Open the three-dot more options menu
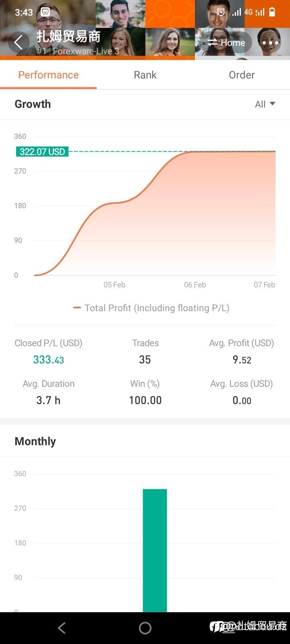Screen dimensions: 290x644 coord(270,43)
